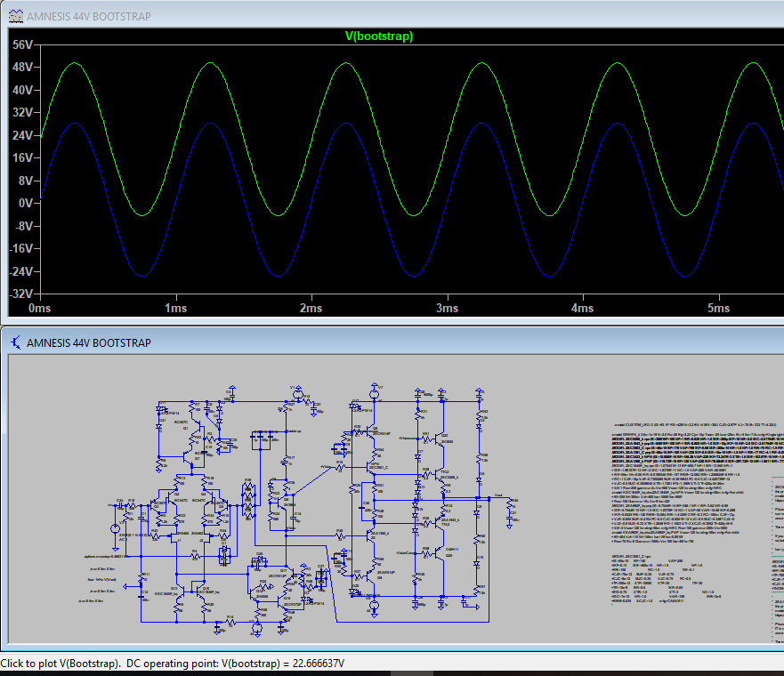Click the Vout net label in schematic
This screenshot has width=784, height=676.
pos(498,495)
